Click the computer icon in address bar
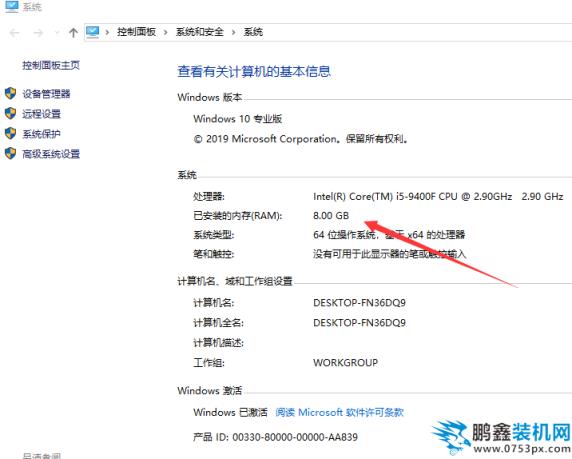572x459 pixels. click(x=93, y=32)
